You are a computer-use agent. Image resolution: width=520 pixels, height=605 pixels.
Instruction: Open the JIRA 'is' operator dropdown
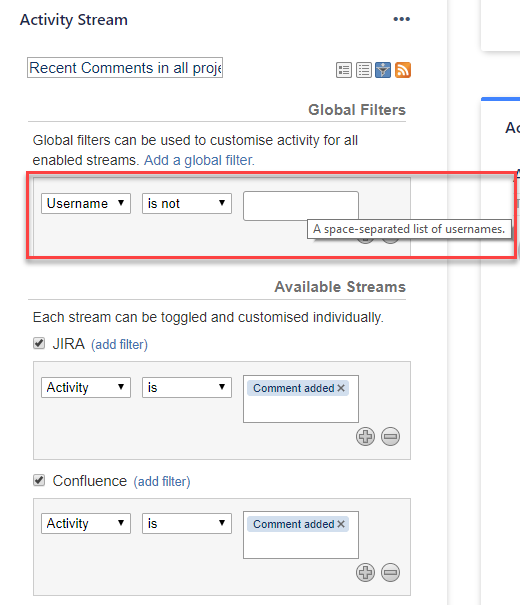pyautogui.click(x=187, y=387)
